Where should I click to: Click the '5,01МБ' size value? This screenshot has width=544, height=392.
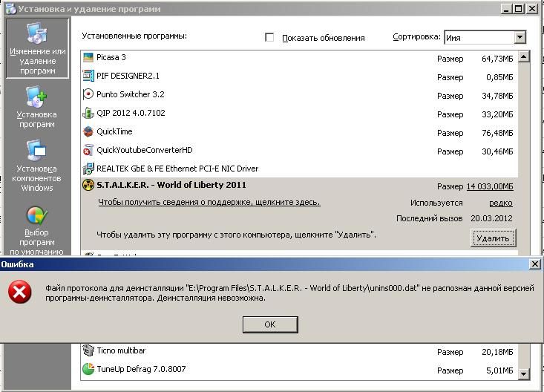[x=499, y=370]
